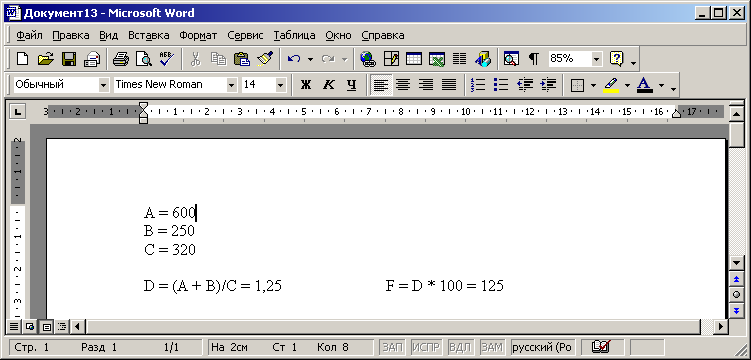Open Print Preview
The width and height of the screenshot is (751, 360).
click(143, 59)
